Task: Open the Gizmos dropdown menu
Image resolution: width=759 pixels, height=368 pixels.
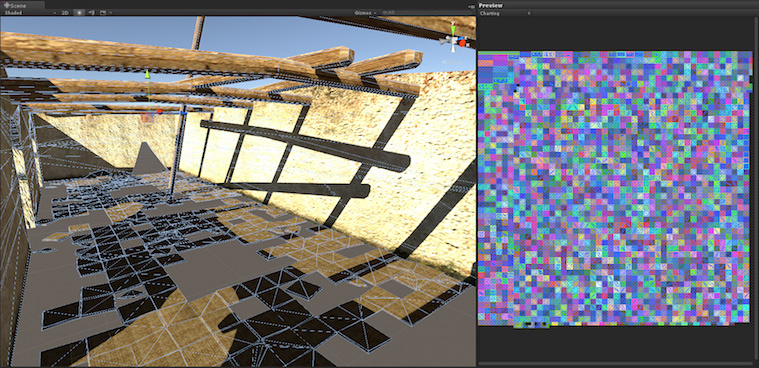Action: click(365, 13)
